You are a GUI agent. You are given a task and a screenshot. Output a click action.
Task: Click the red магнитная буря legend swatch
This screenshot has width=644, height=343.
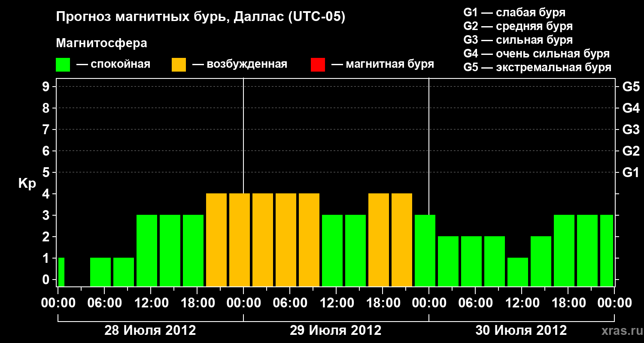(318, 65)
